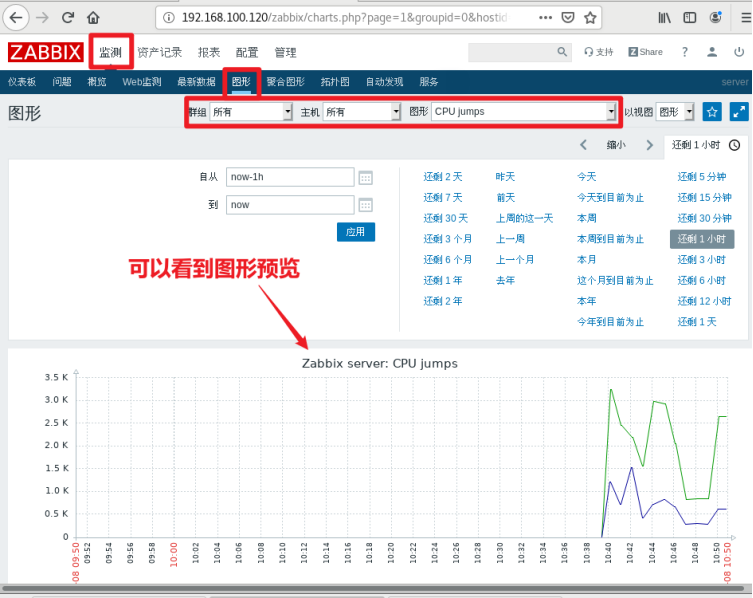The image size is (753, 598).
Task: Go to Web监测 submenu
Action: click(x=142, y=82)
